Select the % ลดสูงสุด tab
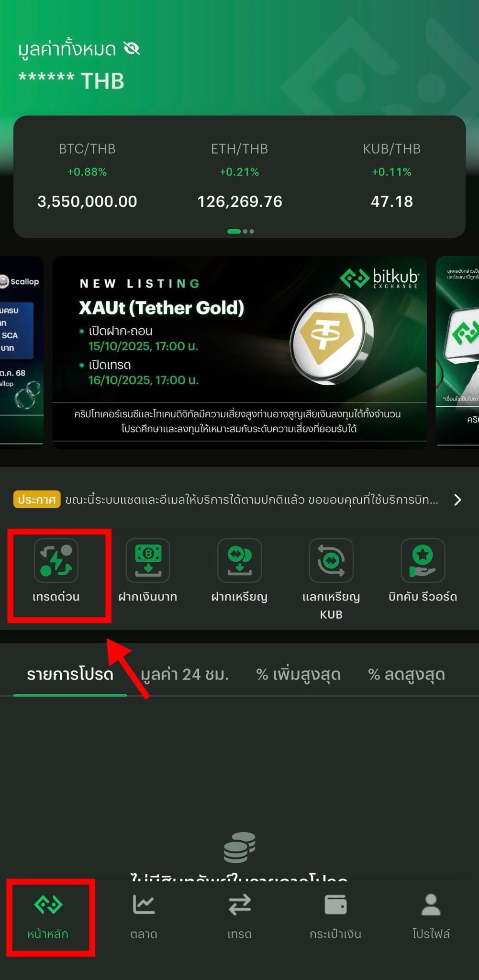Image resolution: width=479 pixels, height=980 pixels. coord(406,674)
